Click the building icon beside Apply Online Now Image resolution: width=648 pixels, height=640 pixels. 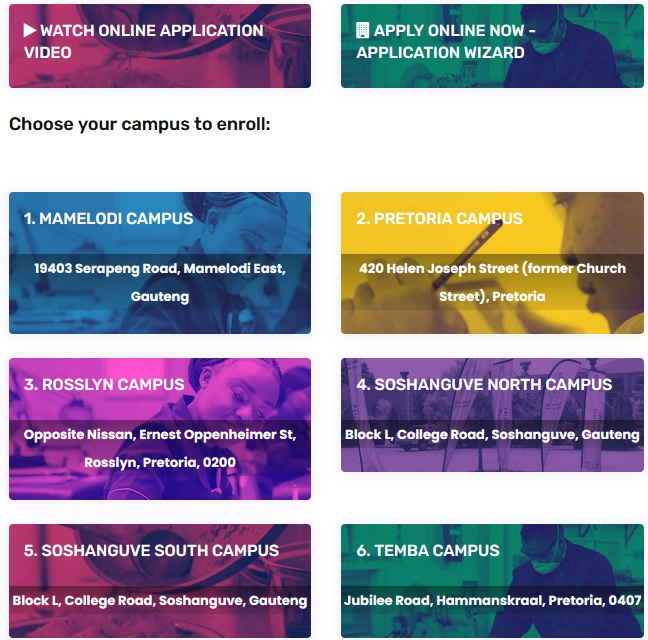pos(362,31)
